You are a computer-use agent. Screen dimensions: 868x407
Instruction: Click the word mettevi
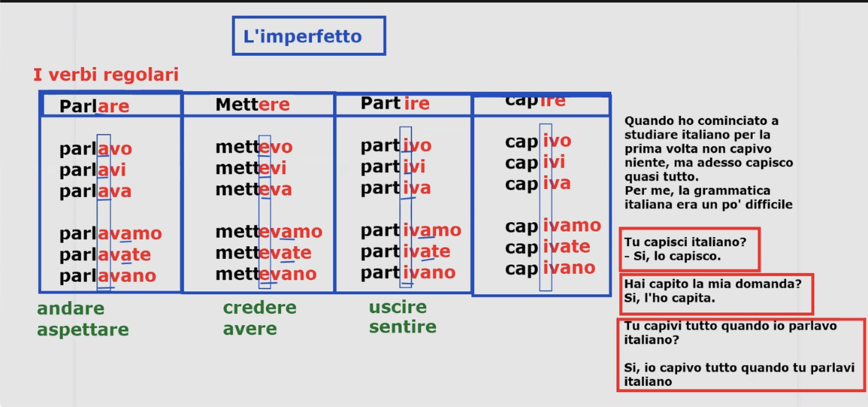pos(251,168)
